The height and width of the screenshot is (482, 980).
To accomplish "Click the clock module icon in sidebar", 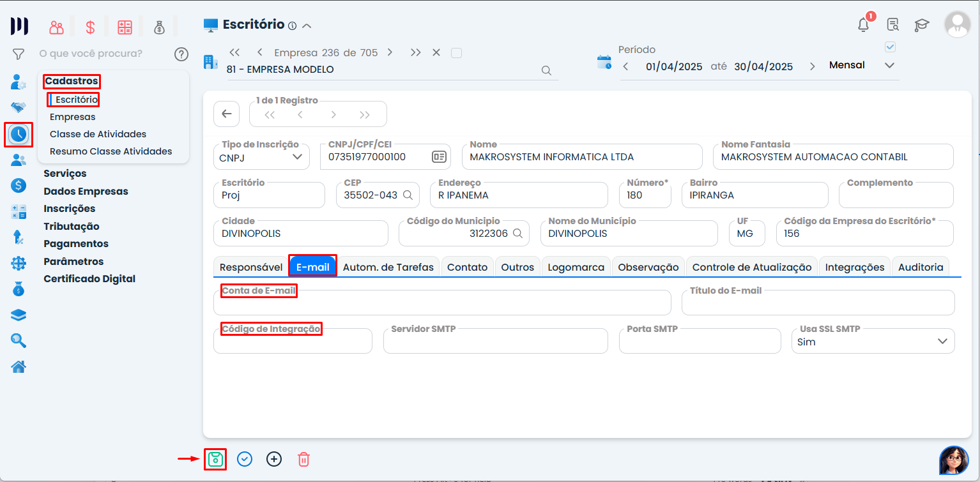I will [19, 134].
